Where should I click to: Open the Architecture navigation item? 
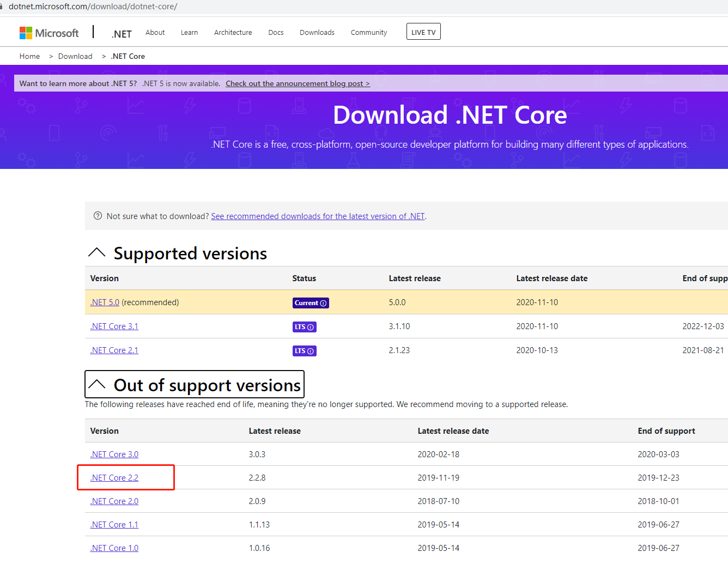[x=233, y=33]
